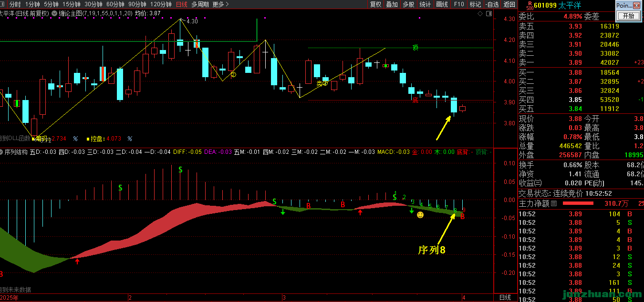Image resolution: width=644 pixels, height=302 pixels.
Task: Expand the 序列结构 indicator dropdown
Action: (x=2, y=152)
